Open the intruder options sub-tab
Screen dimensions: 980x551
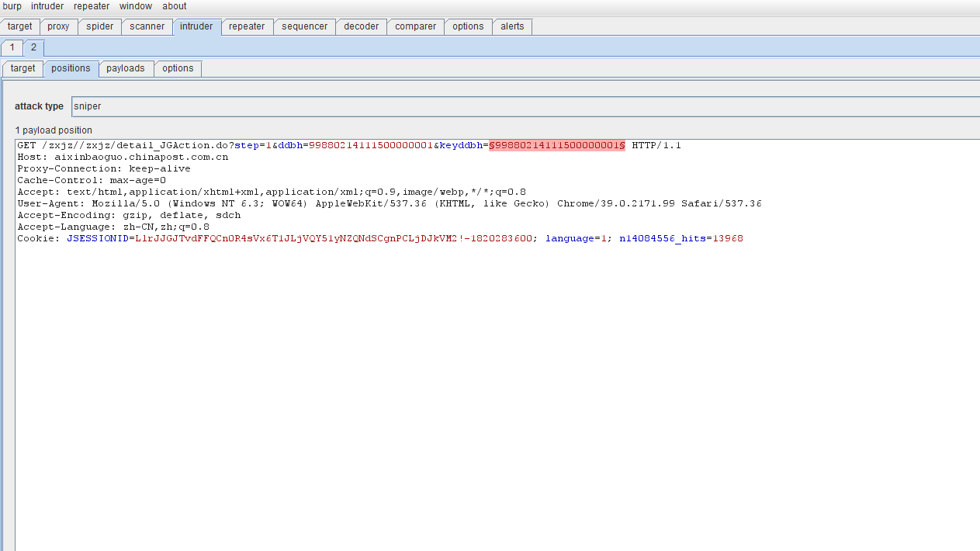point(178,68)
